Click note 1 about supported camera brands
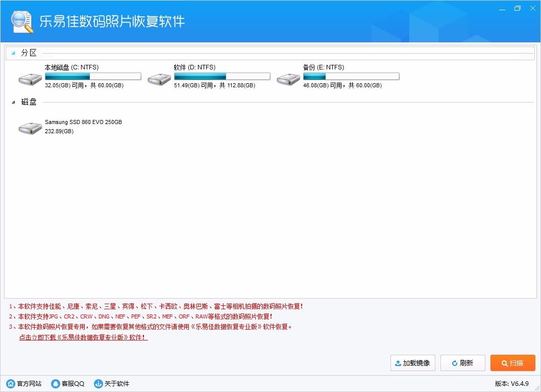Viewport: 541px width, 392px height. point(156,306)
